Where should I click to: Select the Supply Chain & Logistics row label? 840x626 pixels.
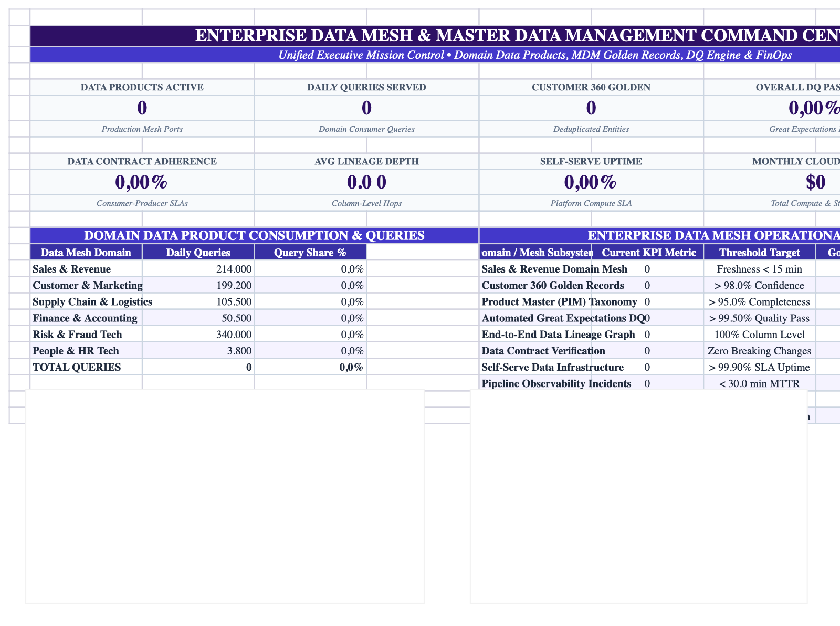92,302
